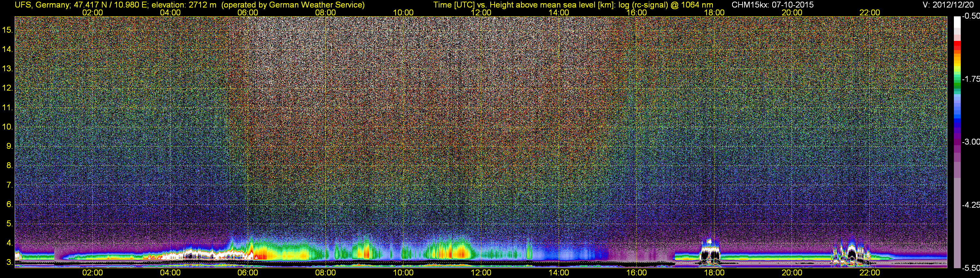Click the 22:00 label on the top time axis
This screenshot has height=278, width=980.
pos(870,12)
